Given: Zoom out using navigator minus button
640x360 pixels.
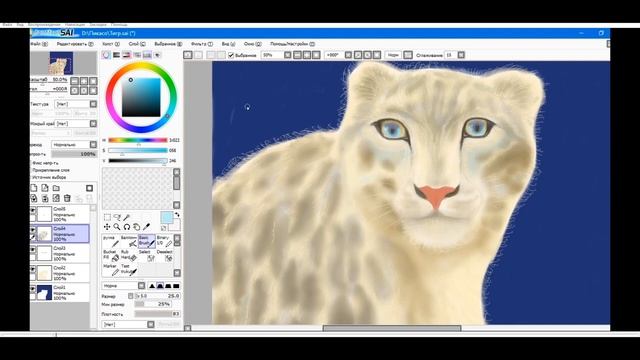Looking at the screenshot, I should click(74, 81).
